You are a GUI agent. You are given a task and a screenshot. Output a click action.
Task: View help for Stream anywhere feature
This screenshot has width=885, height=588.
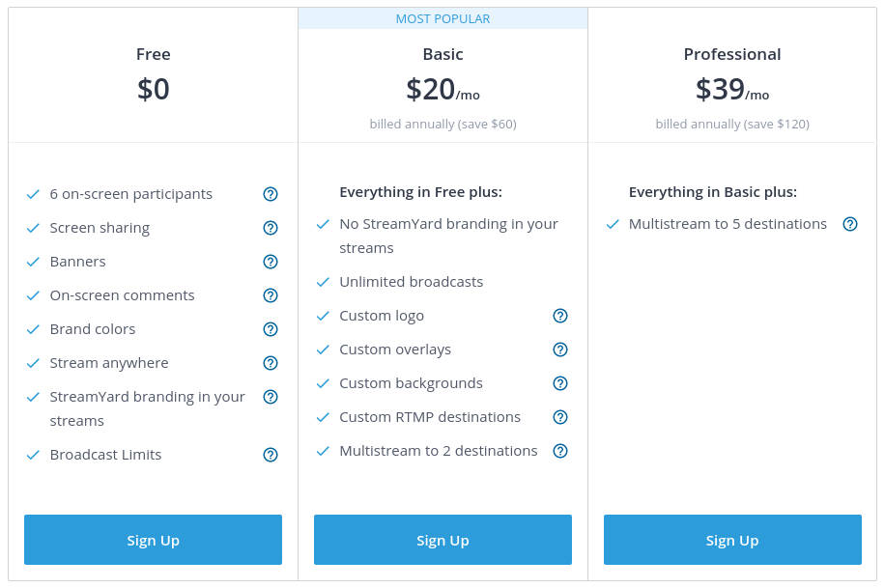point(271,363)
